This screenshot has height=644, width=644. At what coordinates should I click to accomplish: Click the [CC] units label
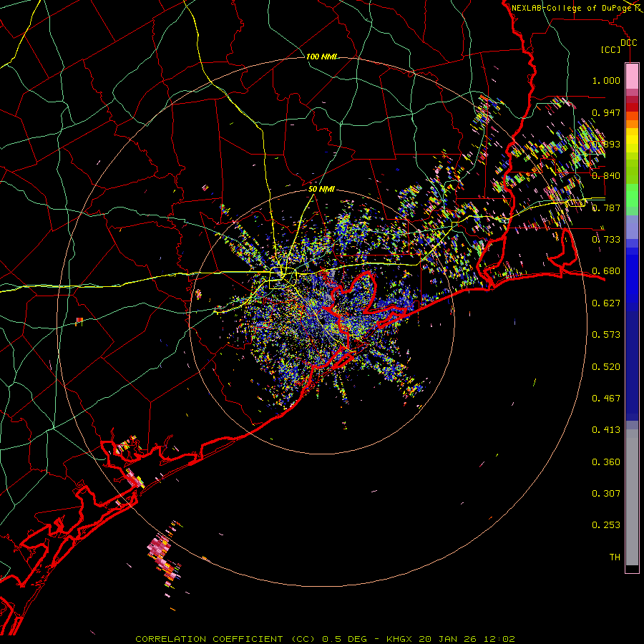click(x=610, y=49)
